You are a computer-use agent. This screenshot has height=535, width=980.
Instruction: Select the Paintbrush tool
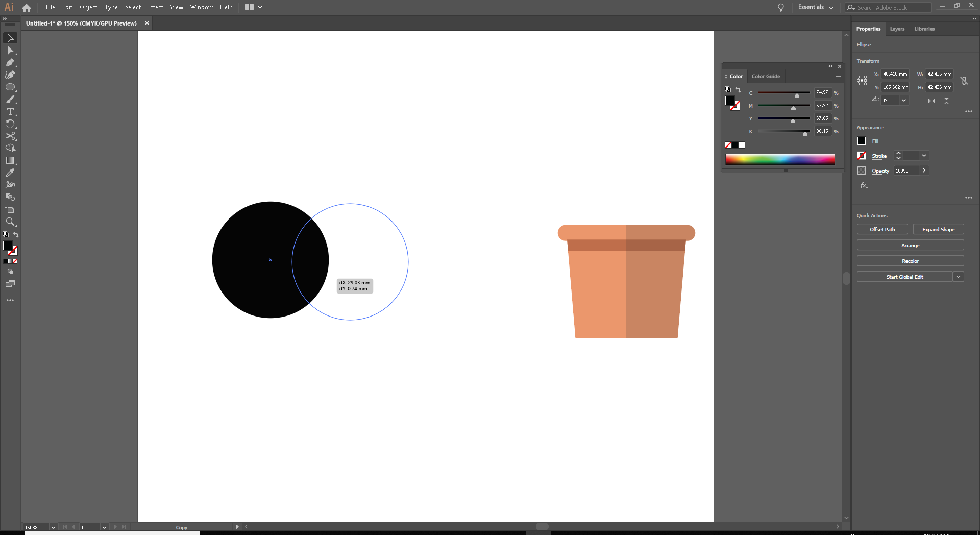[x=10, y=100]
